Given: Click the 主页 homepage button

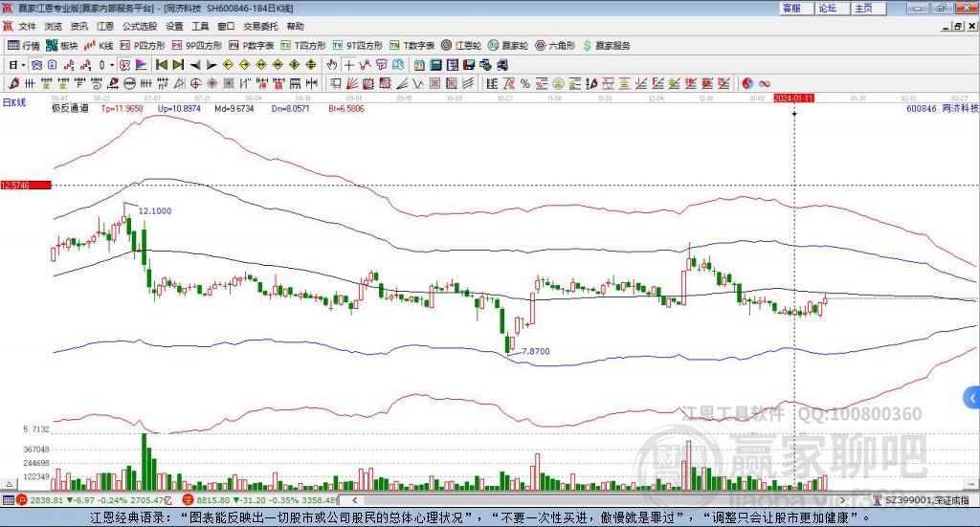Looking at the screenshot, I should click(x=869, y=8).
